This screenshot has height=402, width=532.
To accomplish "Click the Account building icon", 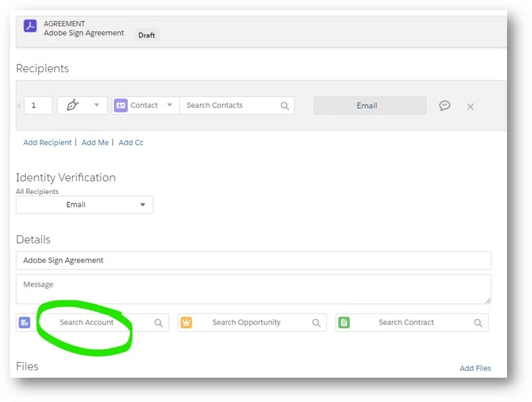I will [24, 322].
